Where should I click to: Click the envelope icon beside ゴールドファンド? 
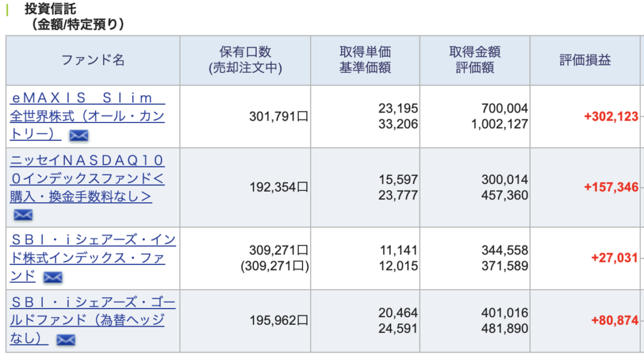pos(66,340)
